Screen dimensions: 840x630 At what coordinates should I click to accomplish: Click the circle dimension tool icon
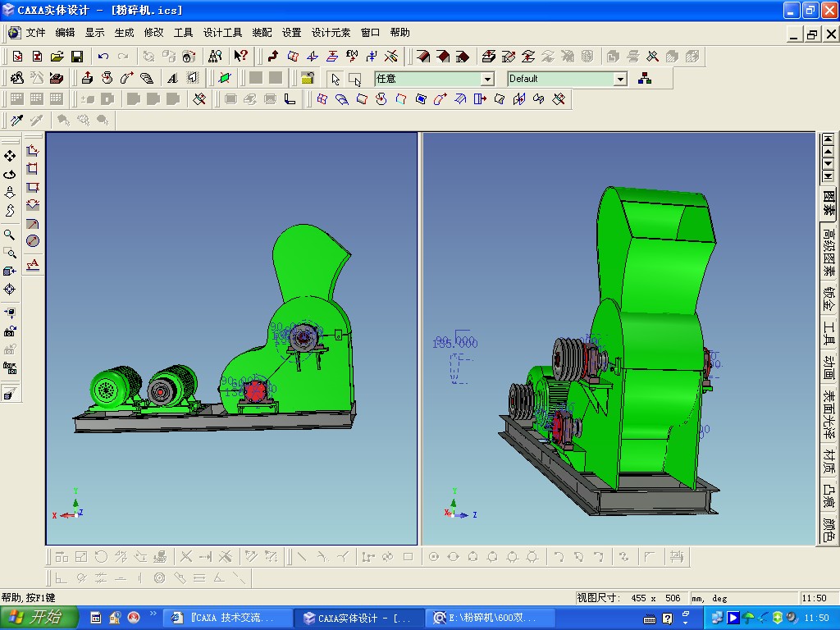[33, 241]
